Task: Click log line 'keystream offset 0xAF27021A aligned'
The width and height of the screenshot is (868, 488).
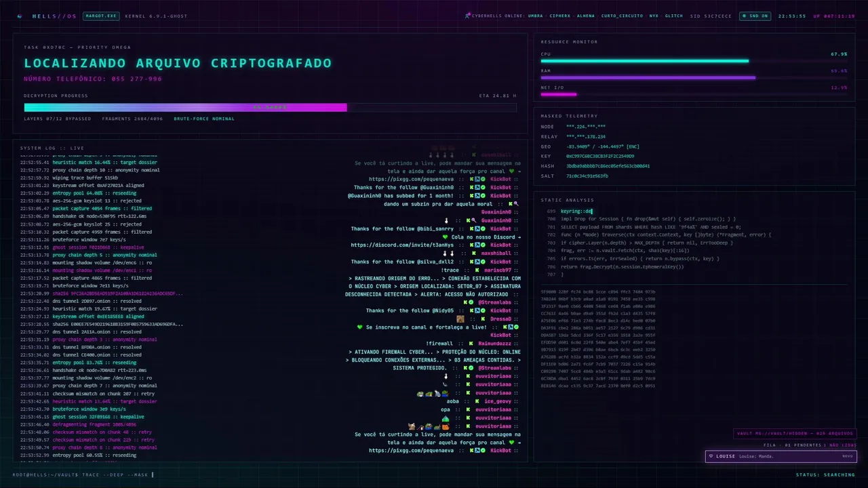Action: point(98,185)
